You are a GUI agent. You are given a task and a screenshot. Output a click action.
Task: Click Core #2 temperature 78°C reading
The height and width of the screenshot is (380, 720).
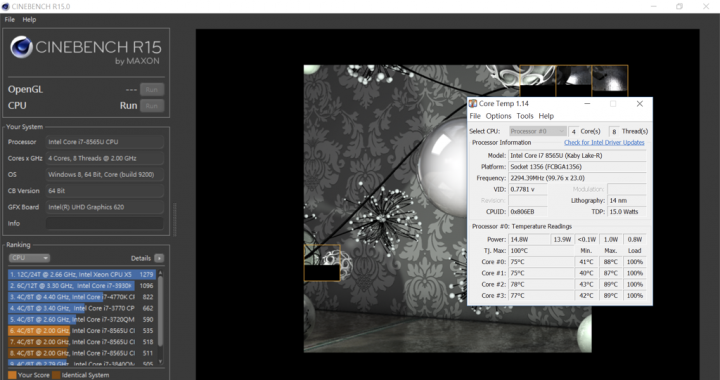point(540,285)
